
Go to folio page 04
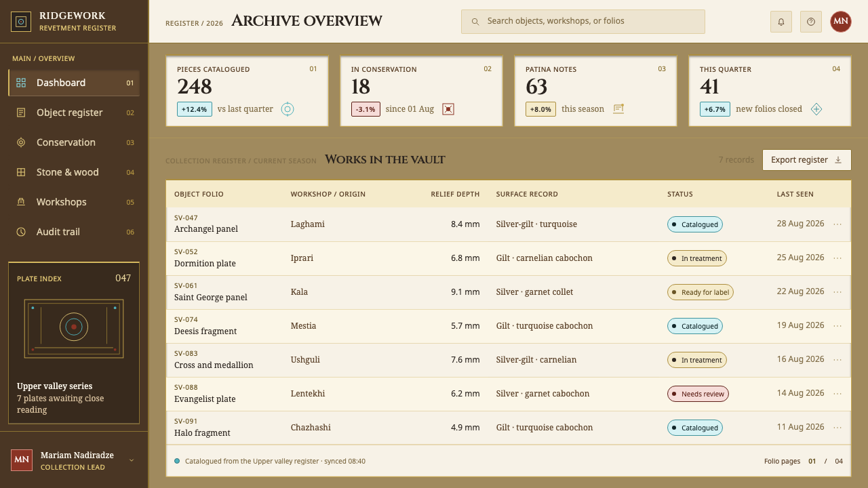(x=839, y=462)
